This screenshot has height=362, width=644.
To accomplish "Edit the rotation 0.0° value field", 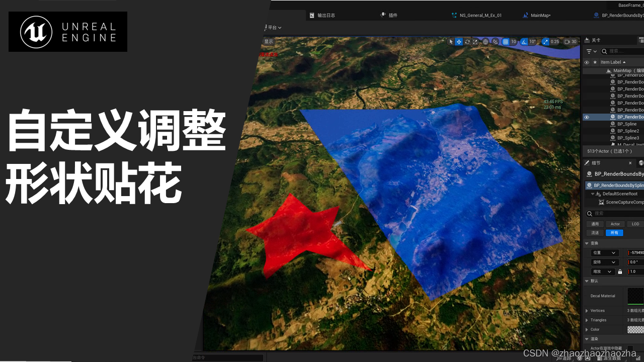I will pos(636,262).
